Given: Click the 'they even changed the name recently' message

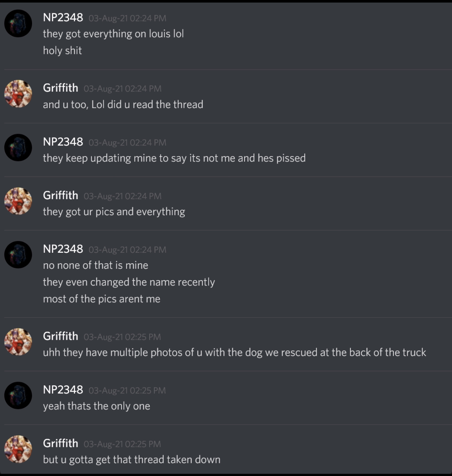Looking at the screenshot, I should coord(129,282).
